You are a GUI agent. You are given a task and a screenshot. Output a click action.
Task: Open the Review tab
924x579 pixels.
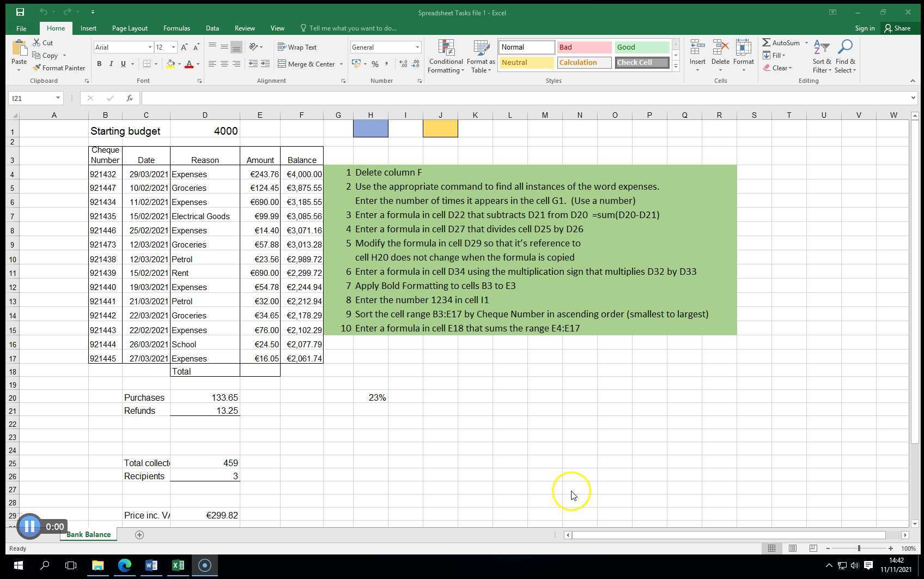click(x=245, y=28)
